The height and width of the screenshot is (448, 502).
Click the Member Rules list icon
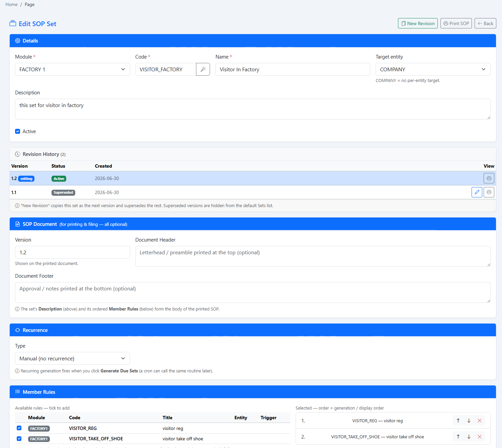pos(18,392)
